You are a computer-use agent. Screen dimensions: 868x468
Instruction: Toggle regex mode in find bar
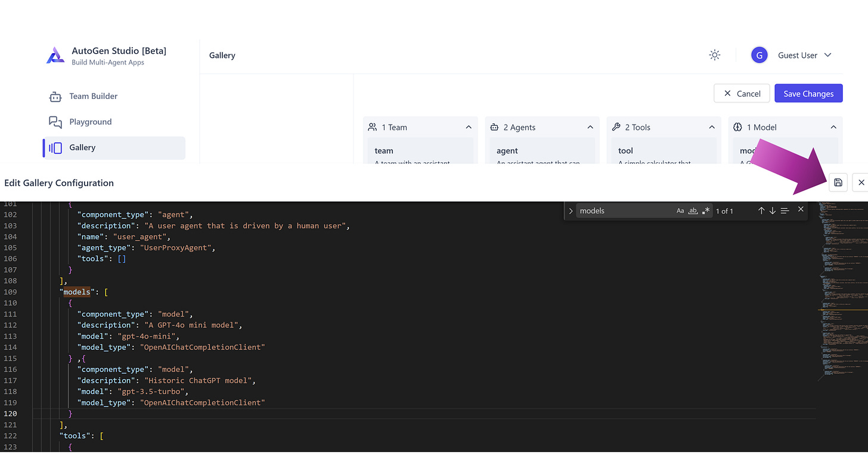pos(706,210)
